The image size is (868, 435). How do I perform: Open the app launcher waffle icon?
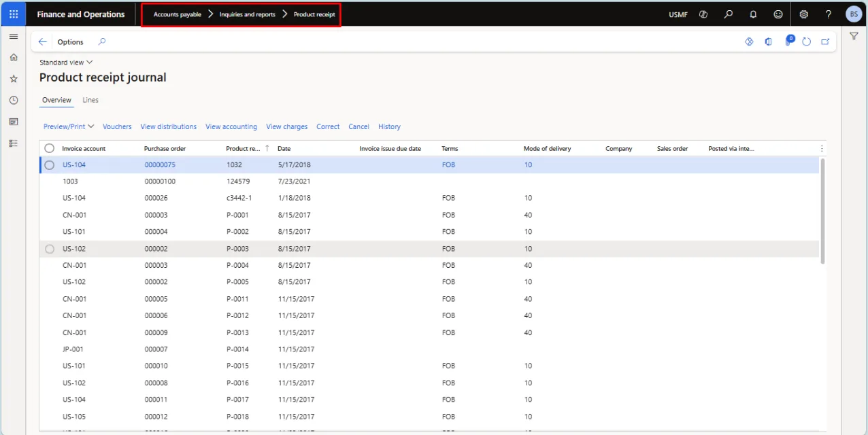point(14,14)
